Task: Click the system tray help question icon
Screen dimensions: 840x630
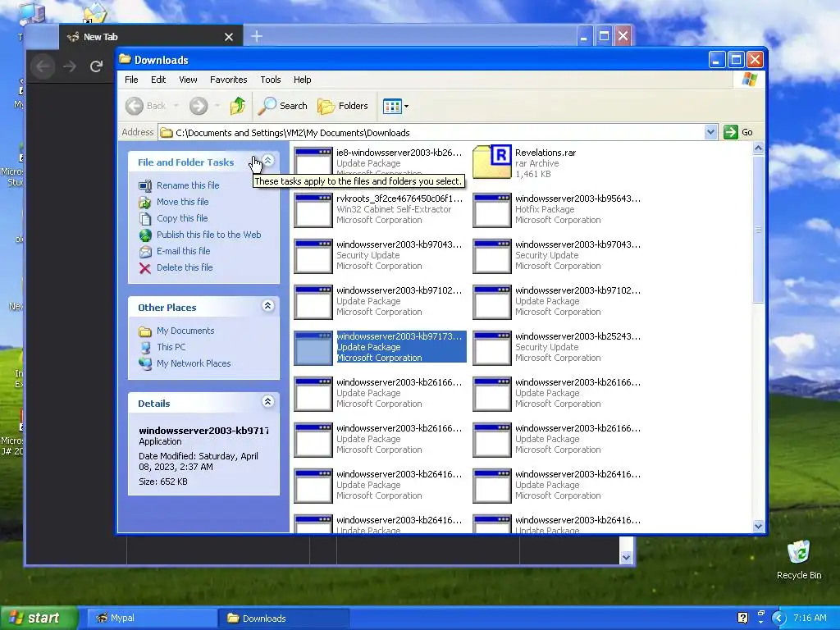Action: [x=742, y=618]
